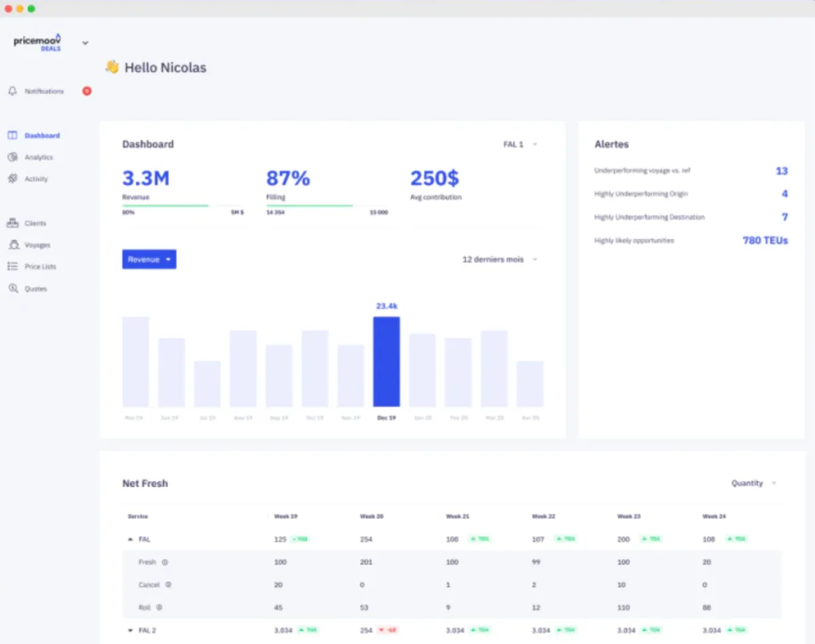Open the 12 derniers mois period dropdown

[x=500, y=260]
